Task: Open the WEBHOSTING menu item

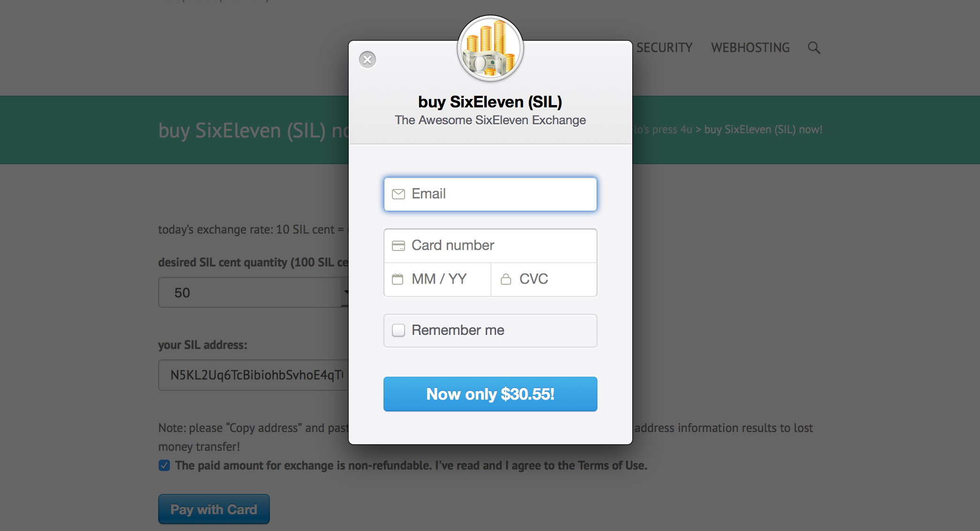Action: tap(750, 48)
